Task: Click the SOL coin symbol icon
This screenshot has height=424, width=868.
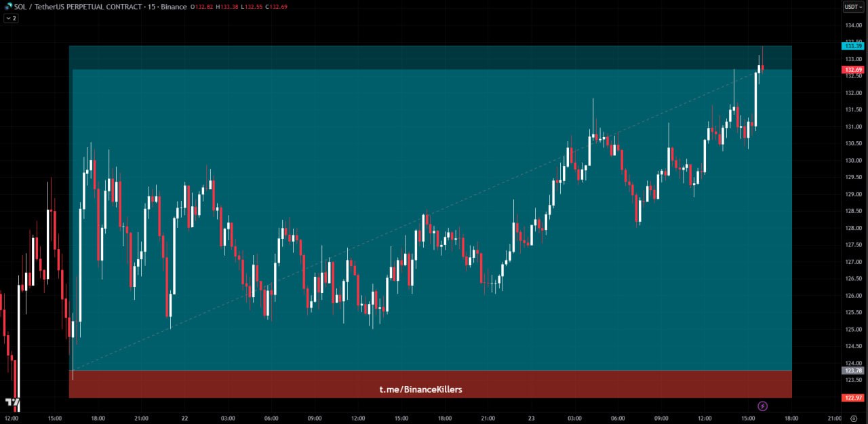Action: [x=7, y=7]
